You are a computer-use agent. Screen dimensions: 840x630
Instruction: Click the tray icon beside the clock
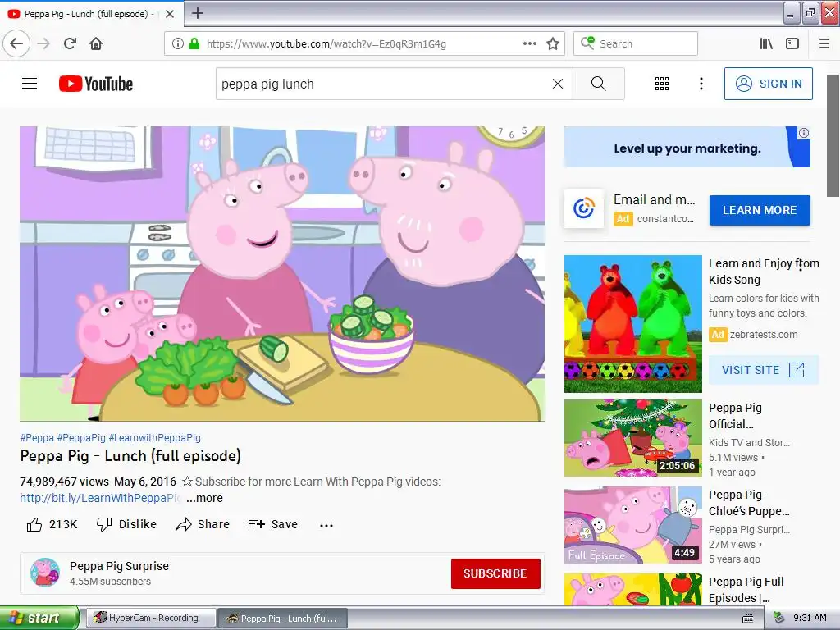tap(779, 618)
